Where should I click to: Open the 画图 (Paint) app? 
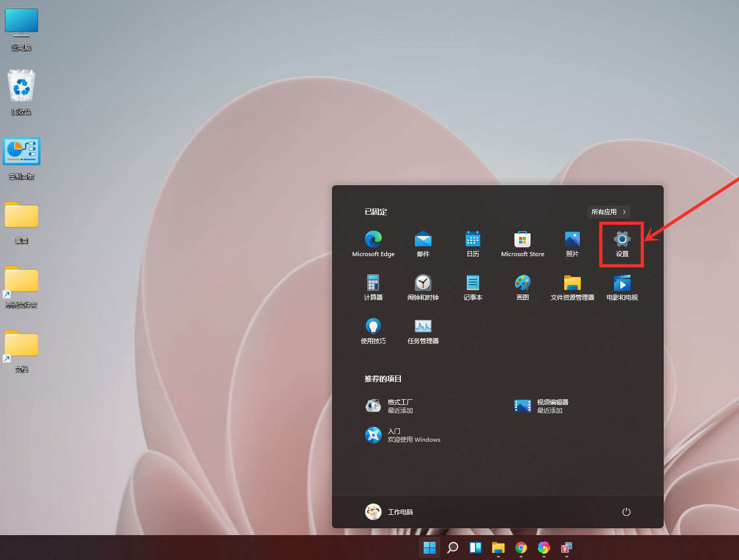tap(522, 287)
